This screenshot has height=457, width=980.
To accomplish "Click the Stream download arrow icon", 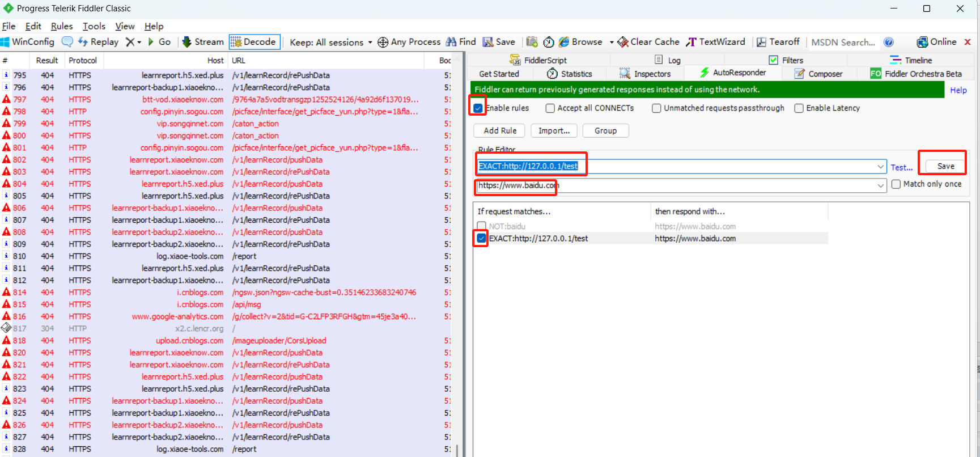I will [186, 42].
